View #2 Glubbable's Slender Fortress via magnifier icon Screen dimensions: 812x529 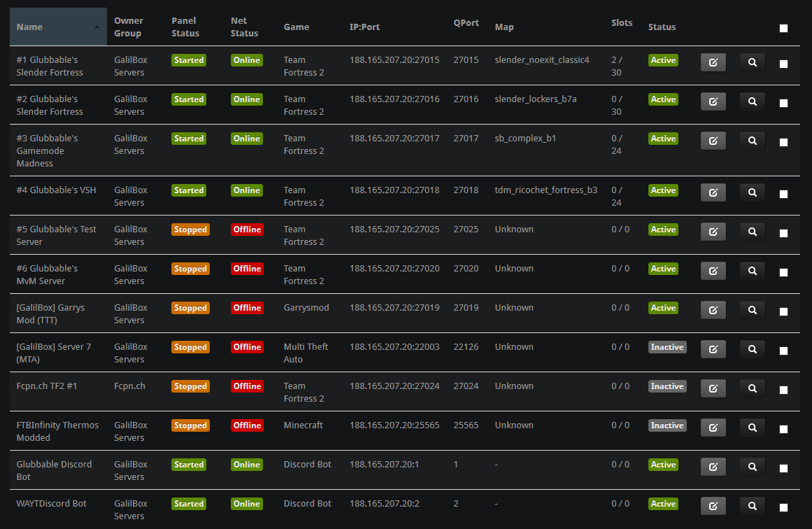pos(753,101)
